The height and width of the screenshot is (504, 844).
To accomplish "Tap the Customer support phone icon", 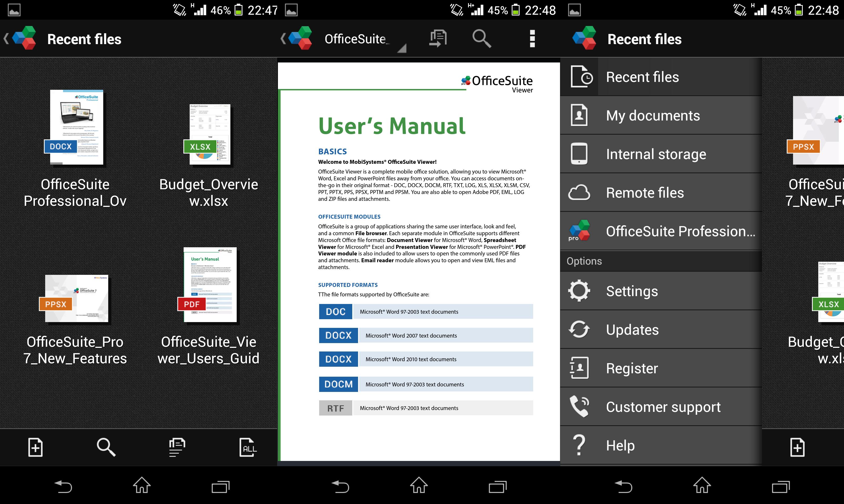I will click(x=579, y=407).
